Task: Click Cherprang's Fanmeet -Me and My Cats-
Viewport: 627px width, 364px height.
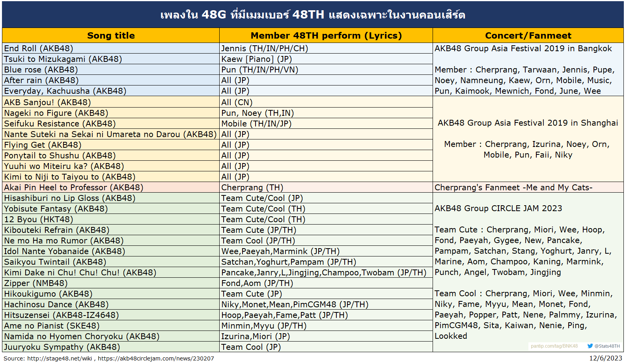Action: click(x=513, y=188)
